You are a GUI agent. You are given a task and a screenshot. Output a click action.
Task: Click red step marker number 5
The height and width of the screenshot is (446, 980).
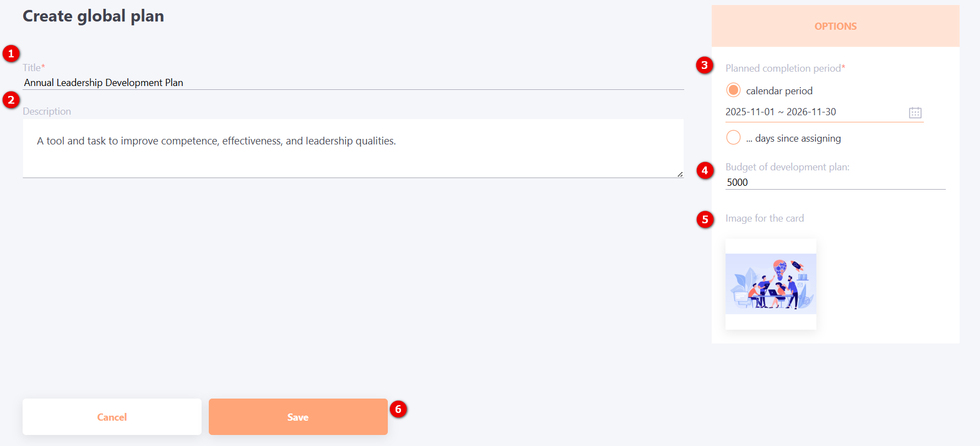[705, 219]
